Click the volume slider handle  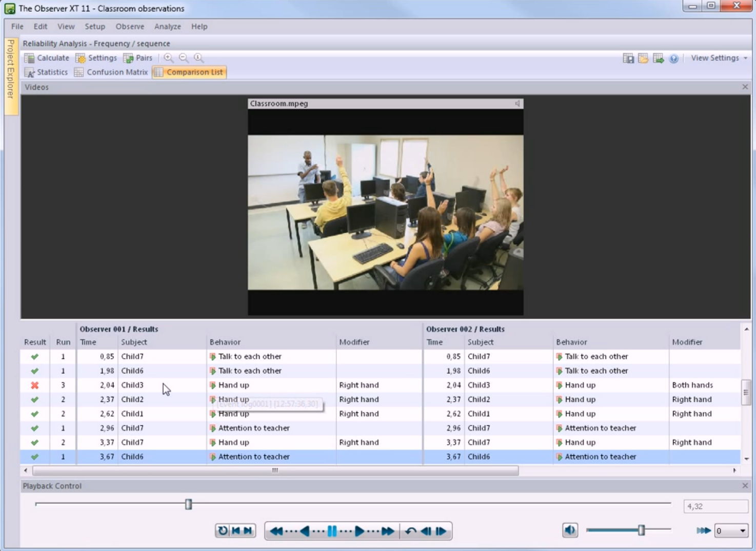(641, 530)
